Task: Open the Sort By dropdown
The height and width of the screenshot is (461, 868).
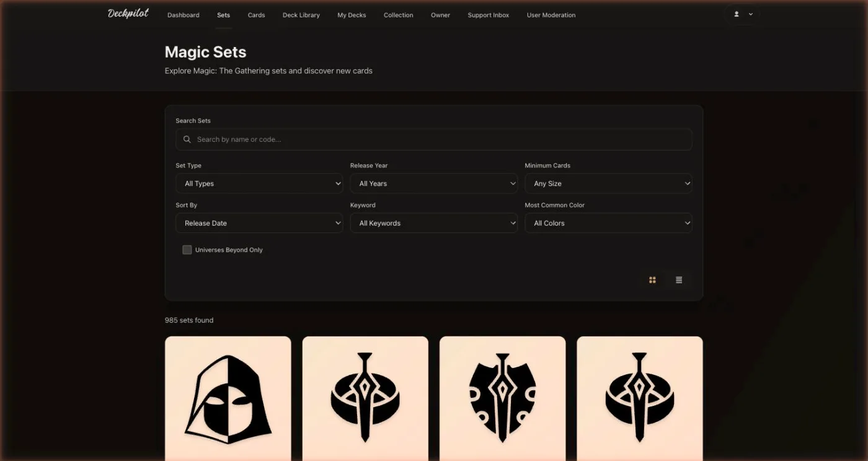Action: pyautogui.click(x=259, y=223)
